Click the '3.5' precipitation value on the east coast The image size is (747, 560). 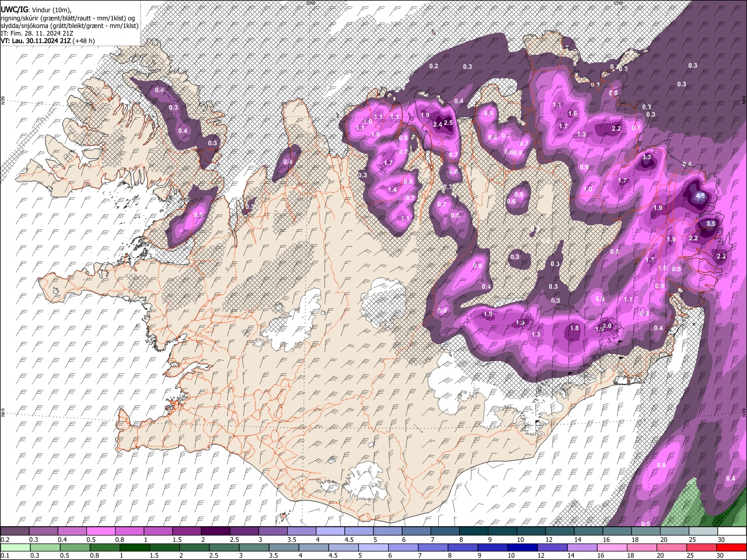[x=711, y=223]
